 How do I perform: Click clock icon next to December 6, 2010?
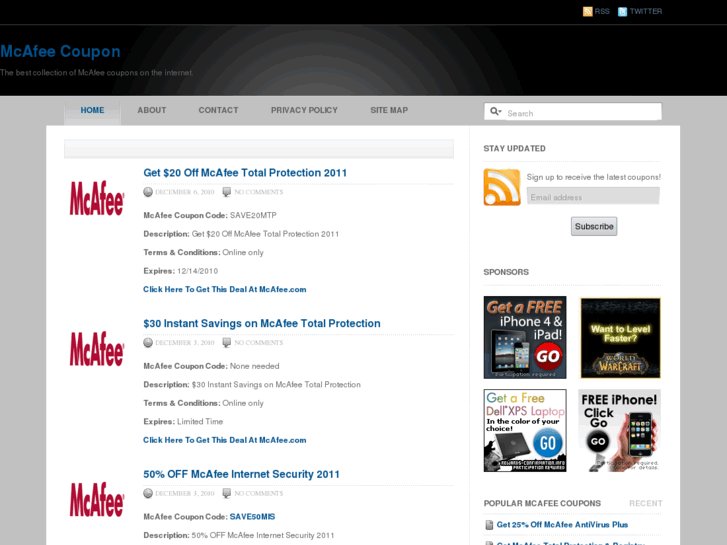[x=148, y=192]
